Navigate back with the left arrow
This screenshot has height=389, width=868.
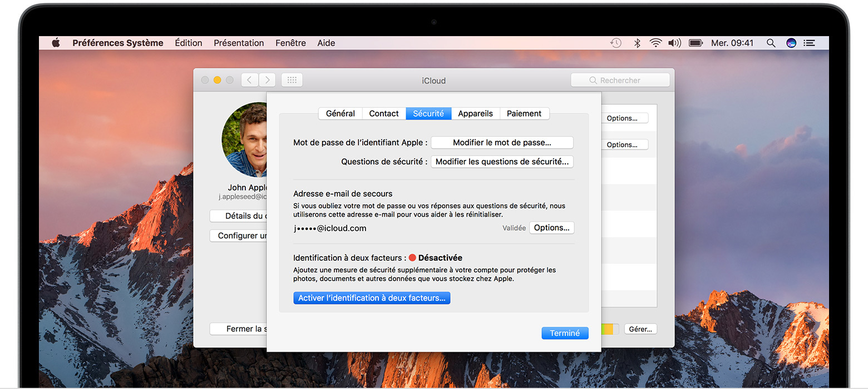(249, 79)
